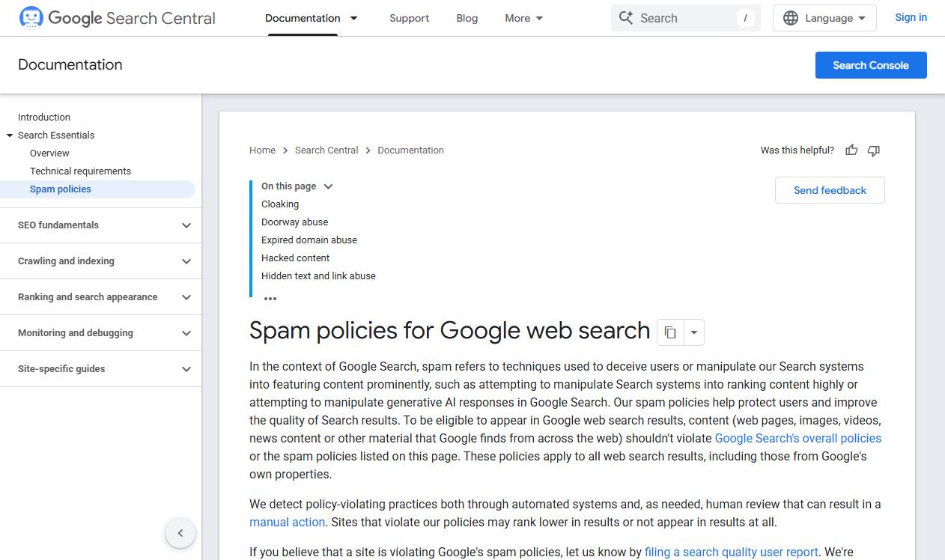Open Google Search's overall policies link

(798, 439)
